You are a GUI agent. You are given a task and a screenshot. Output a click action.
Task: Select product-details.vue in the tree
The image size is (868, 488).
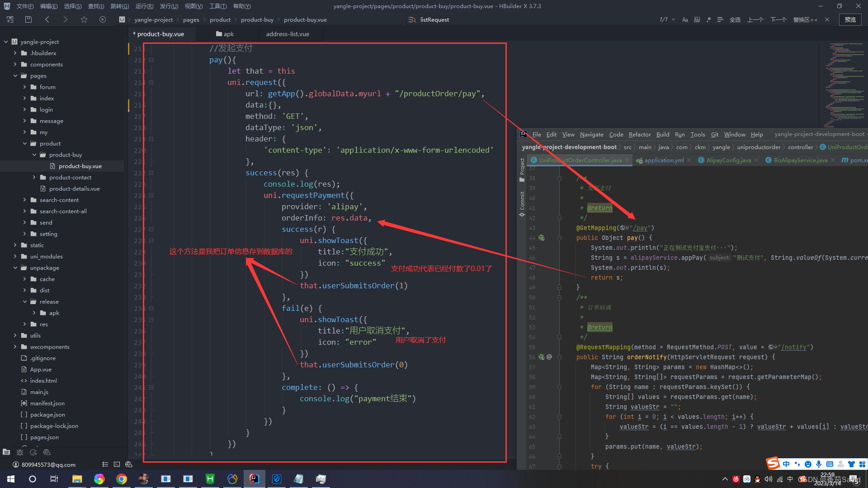[74, 188]
